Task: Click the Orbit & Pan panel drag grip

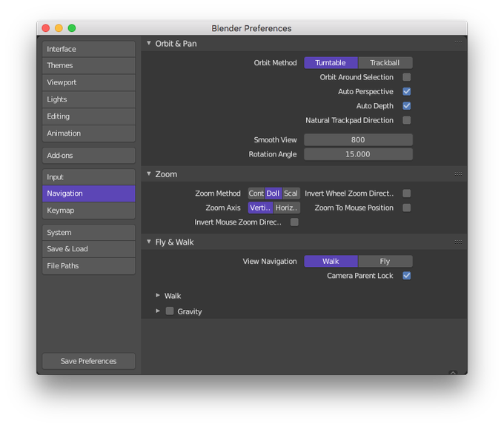Action: pos(458,44)
